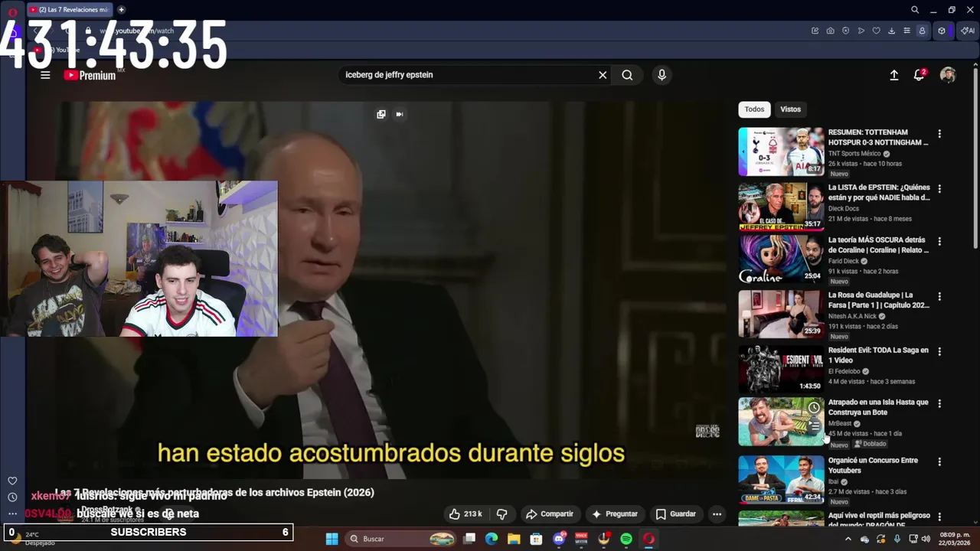Screen dimensions: 980x551
Task: Open options menu for La Rosa de Guadalupe video
Action: (939, 297)
